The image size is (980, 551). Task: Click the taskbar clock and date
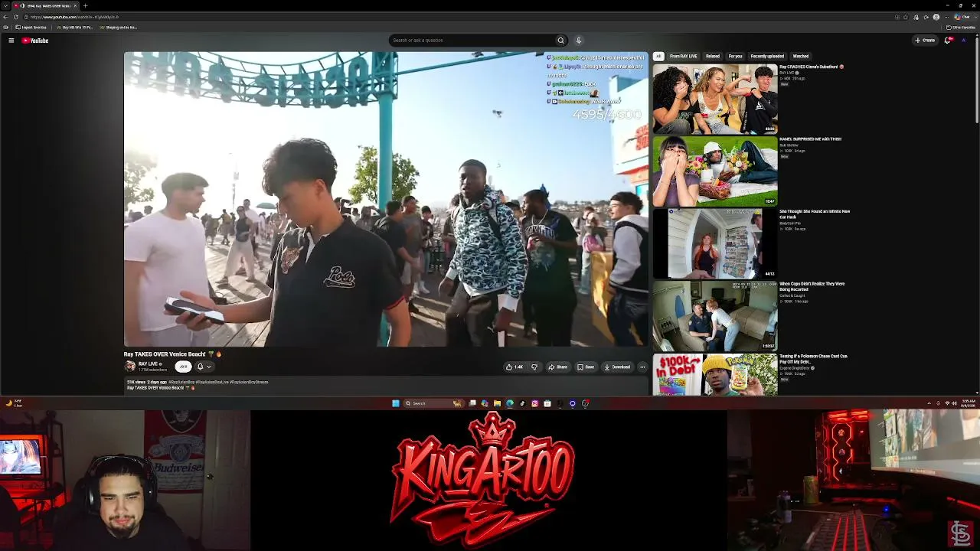click(x=968, y=403)
